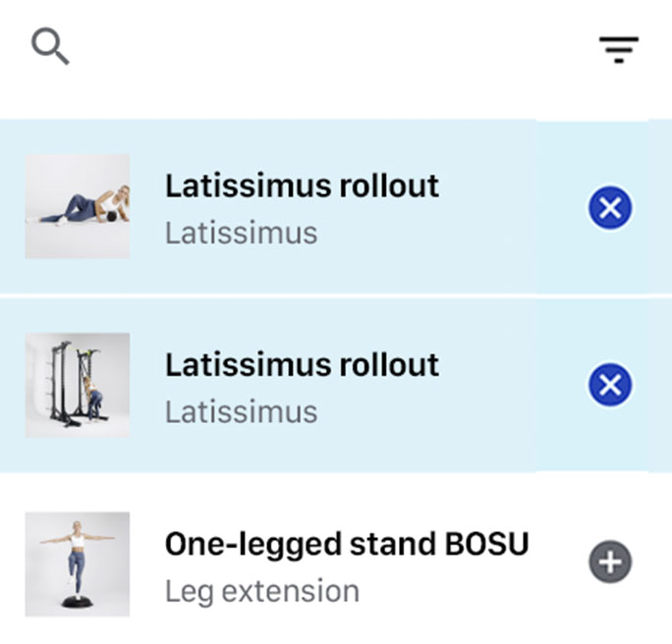The height and width of the screenshot is (644, 672).
Task: Click Latissimus rollout title beside floor exercise photo
Action: click(302, 186)
